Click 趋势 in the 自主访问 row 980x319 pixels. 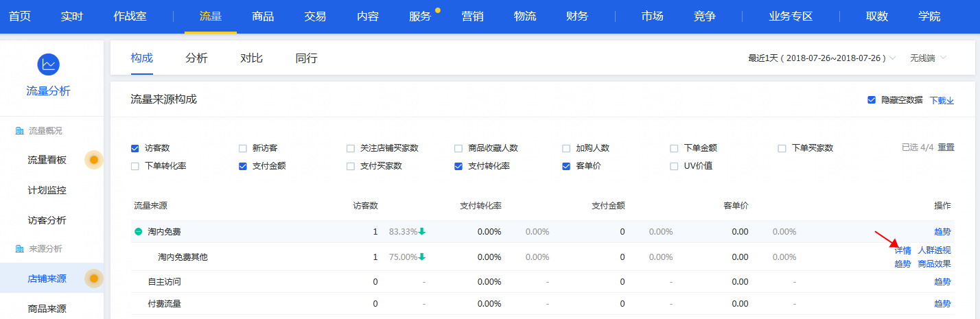coord(942,281)
